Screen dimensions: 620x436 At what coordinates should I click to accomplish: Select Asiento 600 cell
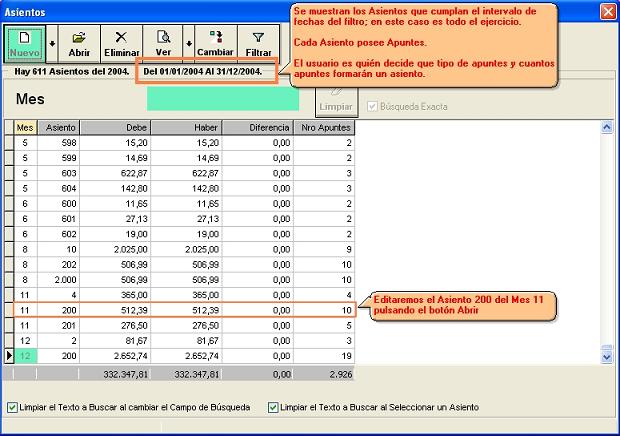coord(59,204)
